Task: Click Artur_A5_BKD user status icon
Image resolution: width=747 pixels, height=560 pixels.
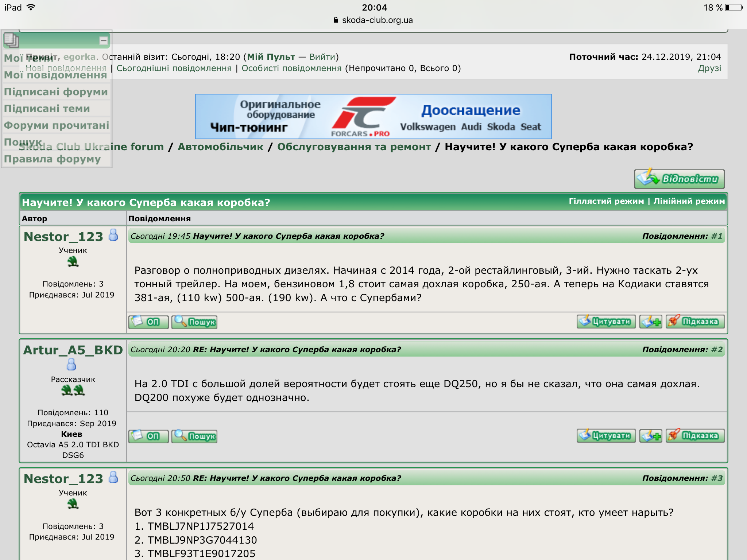Action: [71, 364]
